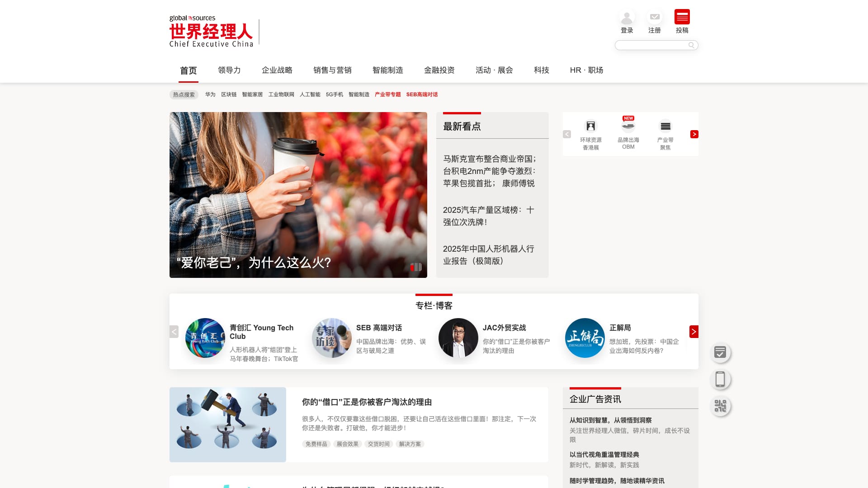The height and width of the screenshot is (488, 868).
Task: Click into the search input field
Action: click(651, 45)
